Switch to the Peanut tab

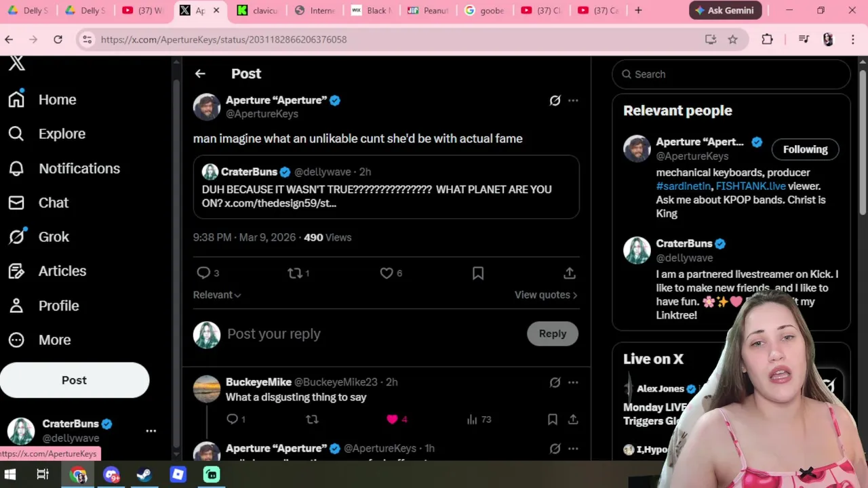click(x=428, y=10)
